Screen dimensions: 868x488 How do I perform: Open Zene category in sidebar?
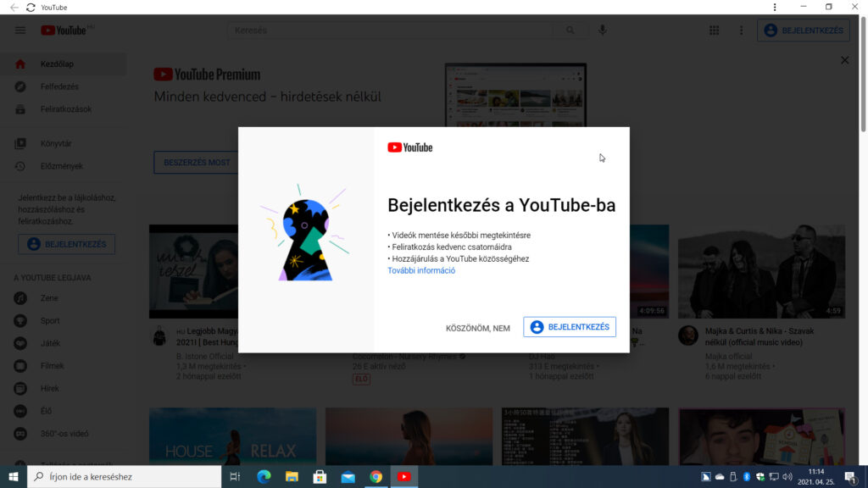(63, 298)
